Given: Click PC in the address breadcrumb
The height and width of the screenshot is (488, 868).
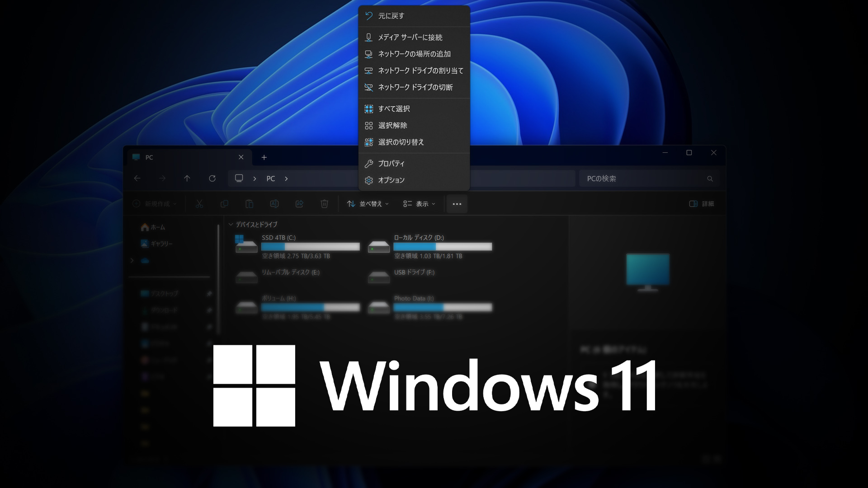Looking at the screenshot, I should pyautogui.click(x=271, y=178).
